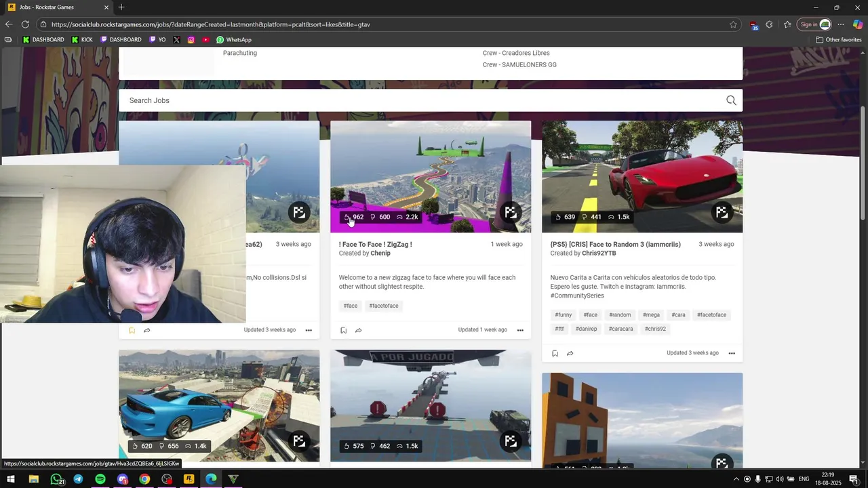Select the #facetoface tag under ZigZag job

point(384,306)
